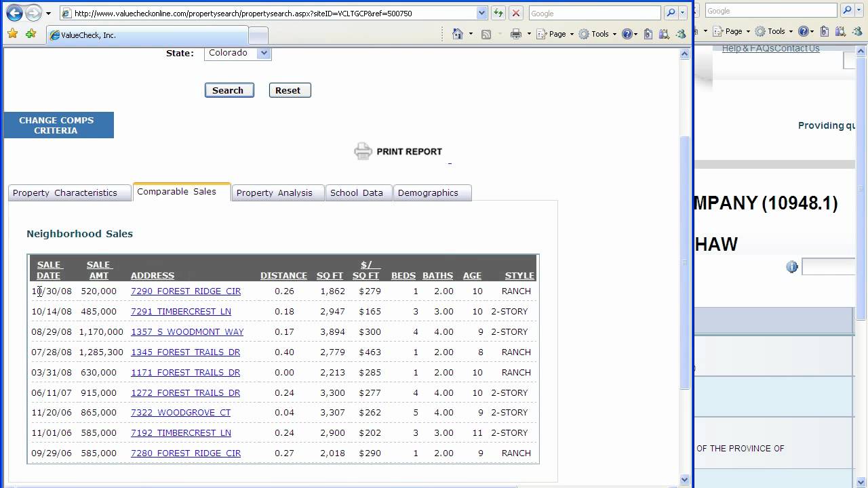This screenshot has height=488, width=868.
Task: Open the front window search options dropdown arrow
Action: [682, 13]
